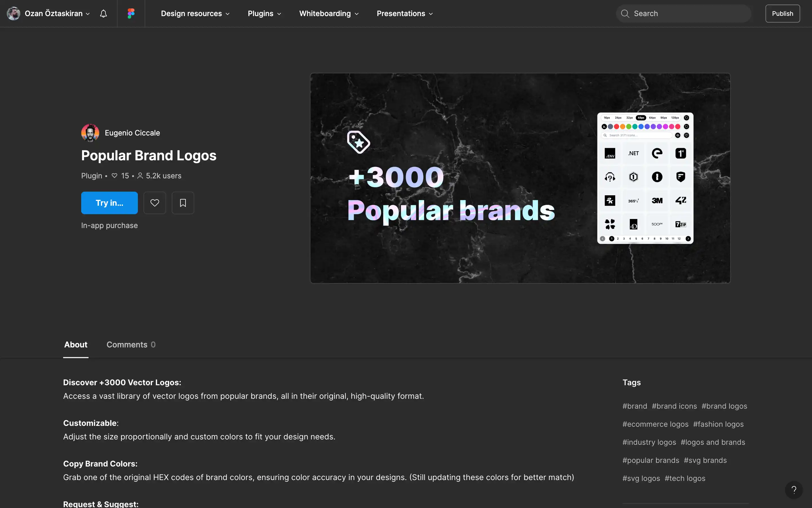This screenshot has height=508, width=812.
Task: Open the #industry logos tag
Action: [649, 443]
